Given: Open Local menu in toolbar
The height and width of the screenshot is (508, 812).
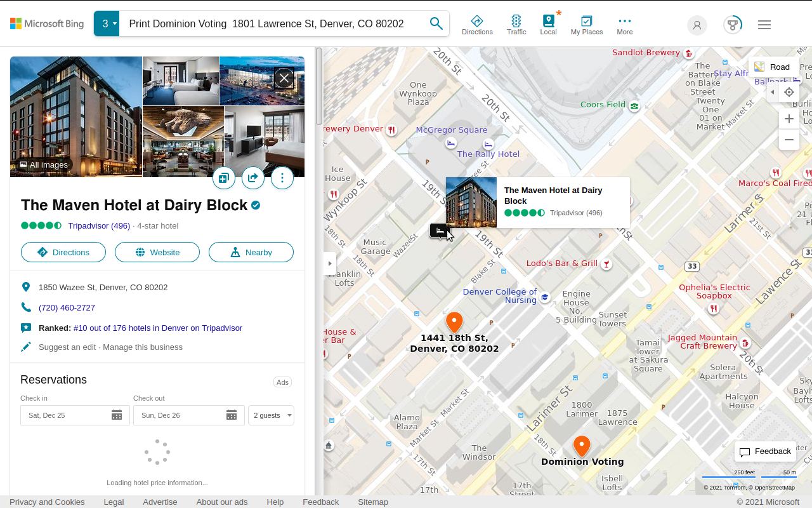Looking at the screenshot, I should tap(548, 25).
